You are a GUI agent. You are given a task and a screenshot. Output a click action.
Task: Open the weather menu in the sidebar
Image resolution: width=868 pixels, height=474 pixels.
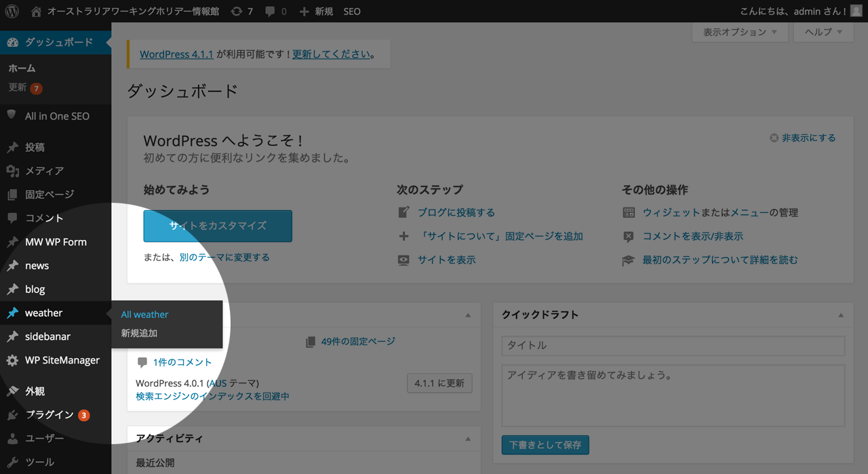[56, 313]
